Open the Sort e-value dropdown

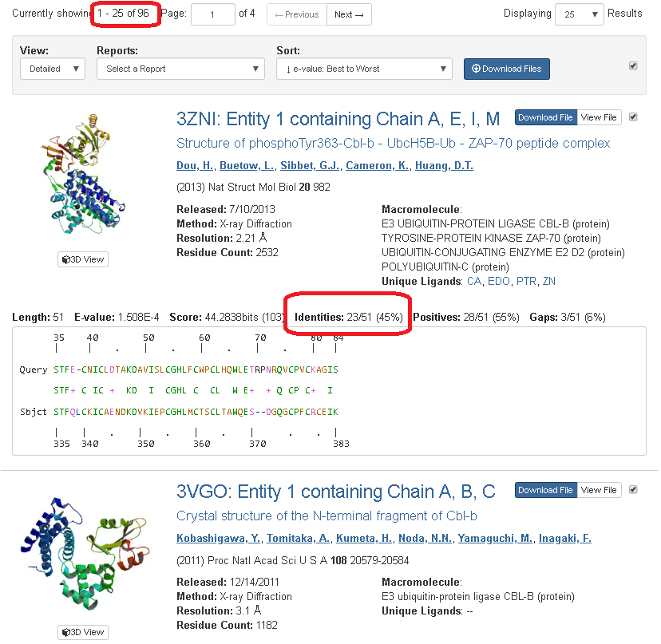[x=364, y=69]
